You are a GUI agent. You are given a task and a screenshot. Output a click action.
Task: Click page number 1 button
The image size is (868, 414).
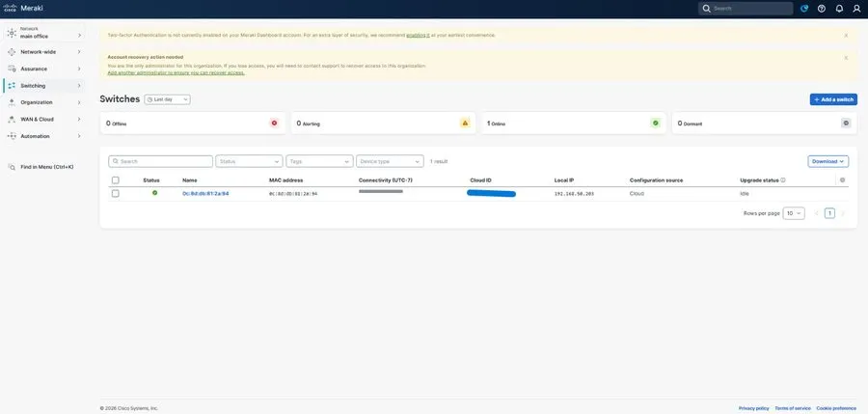[x=829, y=213]
